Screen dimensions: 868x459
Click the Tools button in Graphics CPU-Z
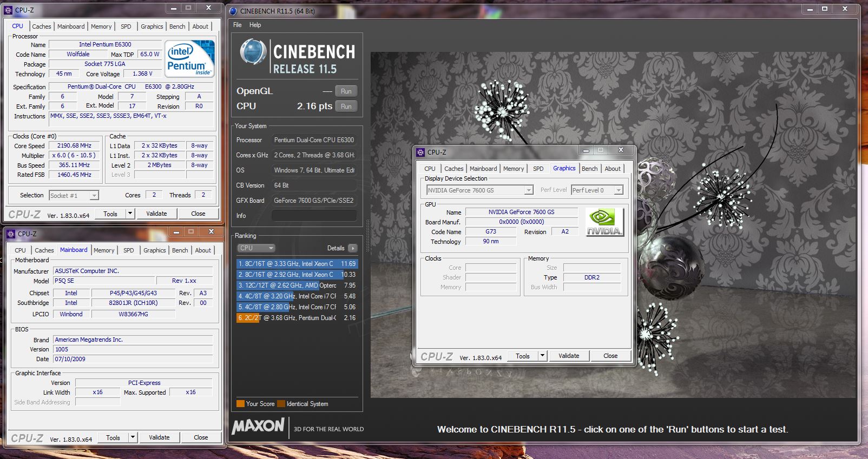(523, 356)
